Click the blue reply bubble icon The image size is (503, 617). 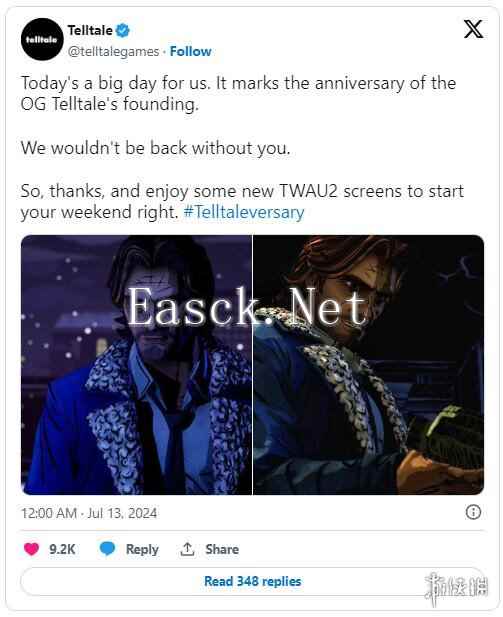pos(107,548)
